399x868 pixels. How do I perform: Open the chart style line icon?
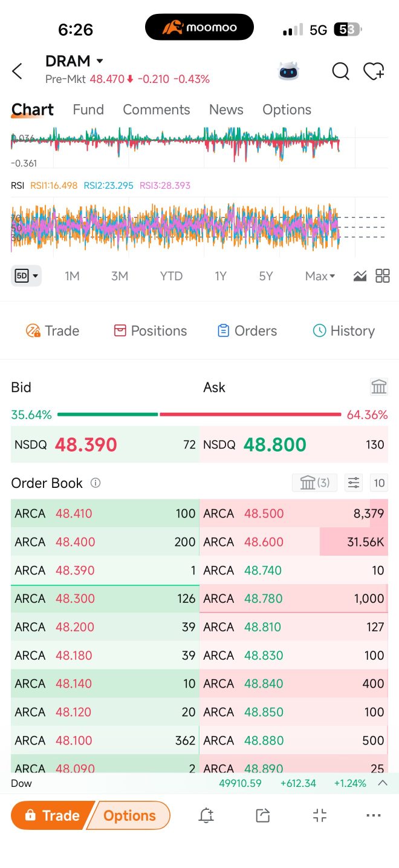(x=360, y=276)
